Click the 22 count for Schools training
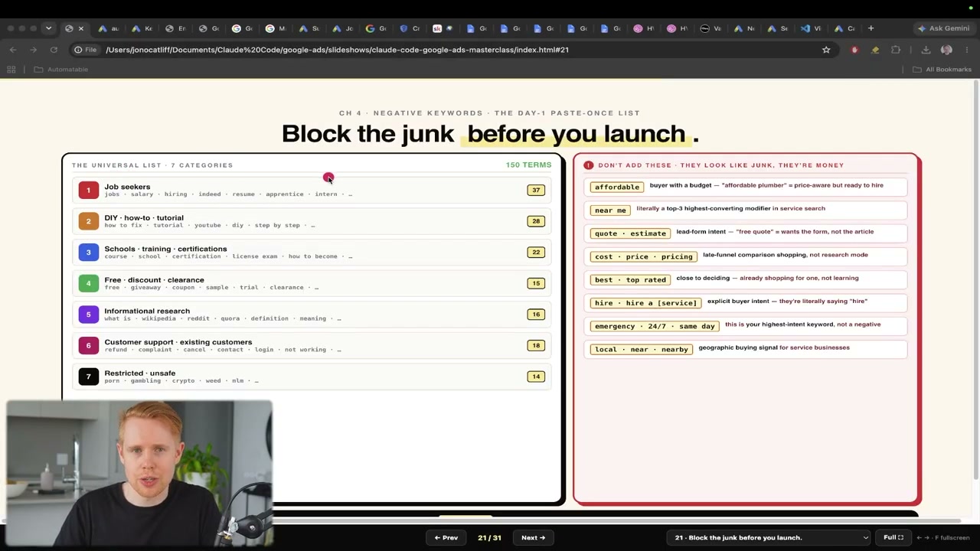 (x=536, y=252)
